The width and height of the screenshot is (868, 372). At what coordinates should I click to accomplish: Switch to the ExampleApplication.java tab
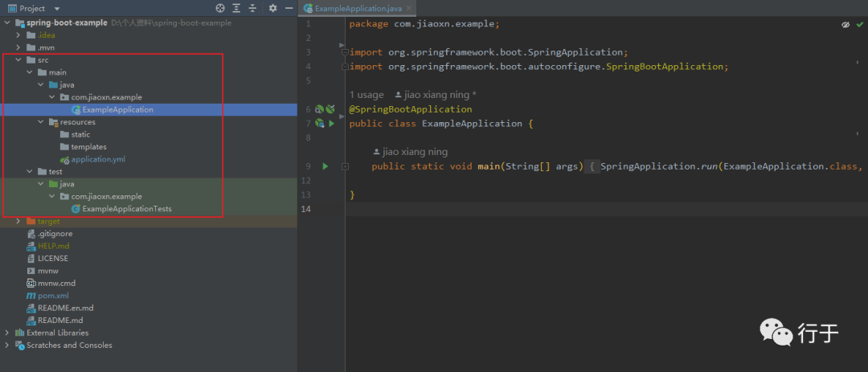coord(353,8)
